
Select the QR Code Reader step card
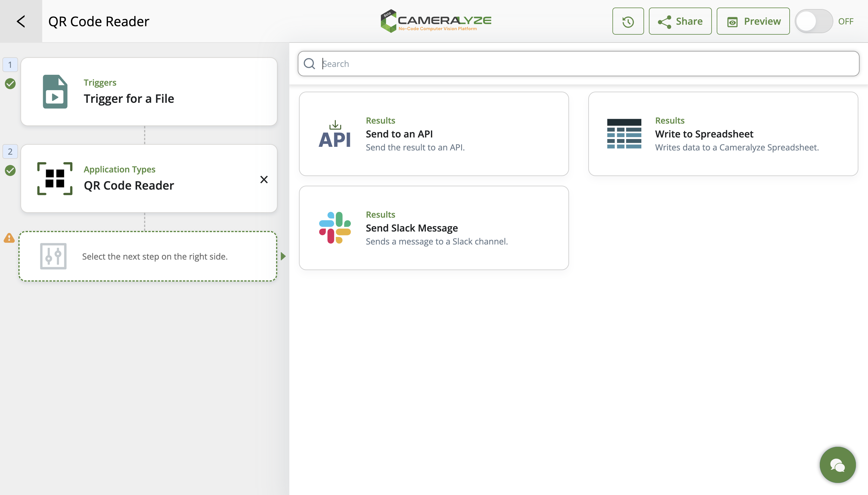click(x=149, y=178)
